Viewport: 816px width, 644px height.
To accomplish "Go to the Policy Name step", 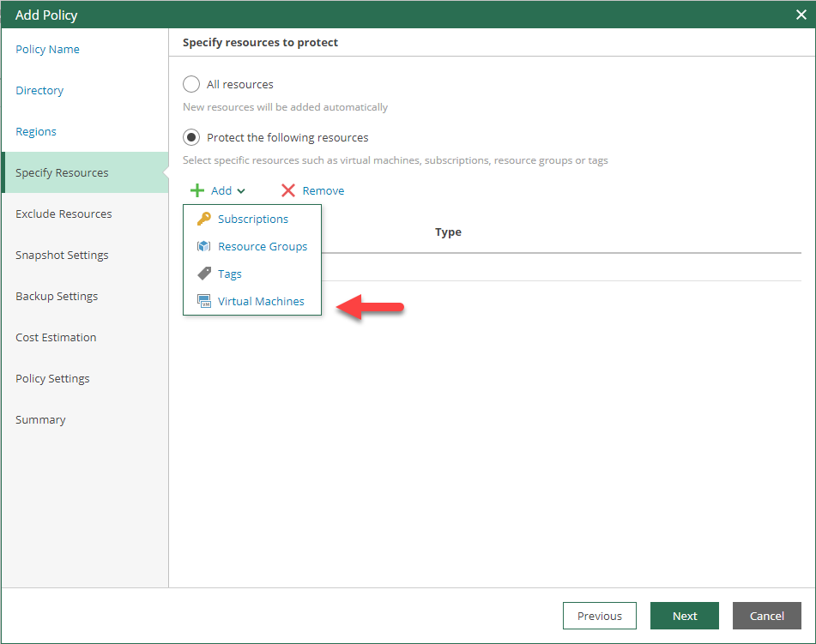I will (x=47, y=49).
